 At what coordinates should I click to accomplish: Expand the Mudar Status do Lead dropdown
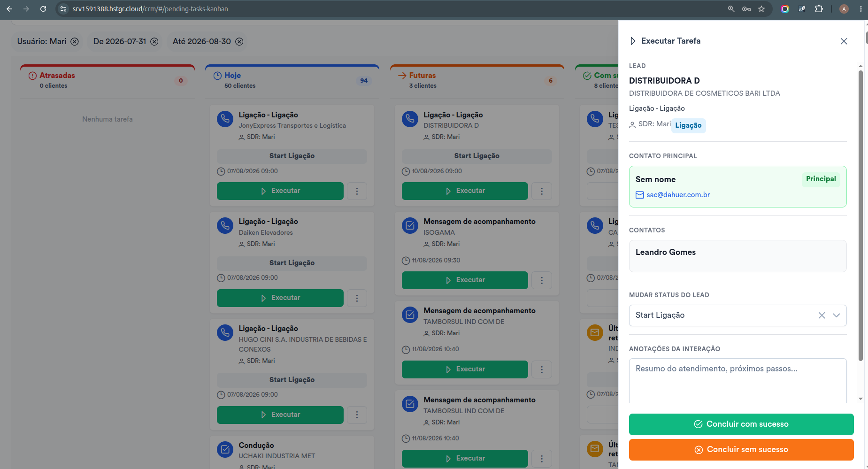click(837, 315)
